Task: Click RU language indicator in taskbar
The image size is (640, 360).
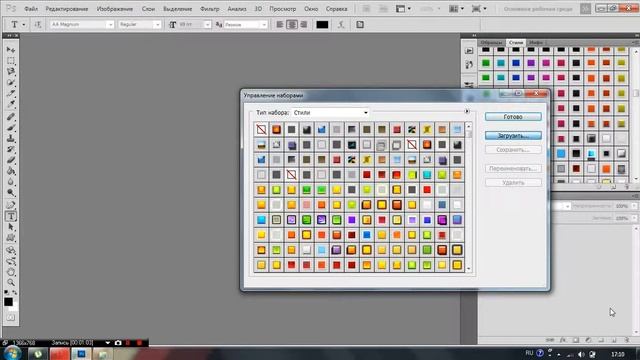Action: (529, 353)
